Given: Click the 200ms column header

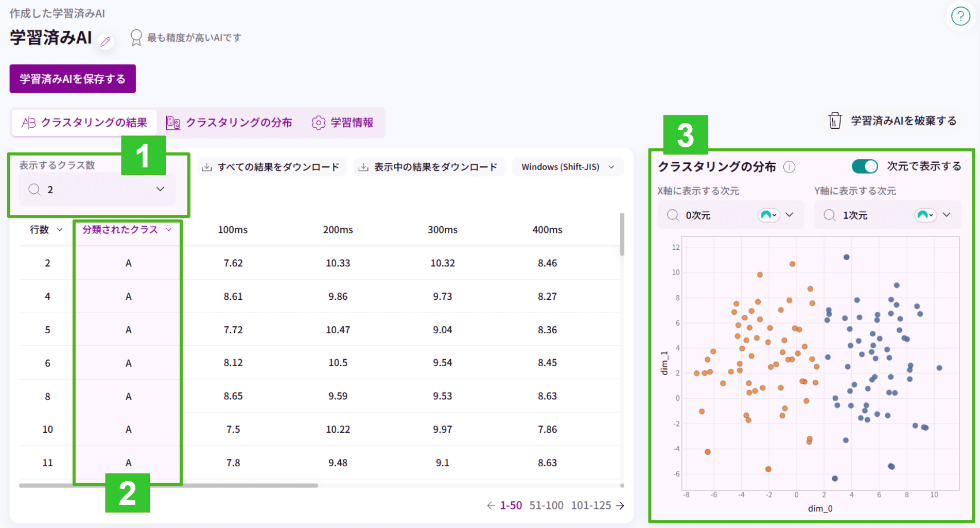Looking at the screenshot, I should (x=338, y=230).
